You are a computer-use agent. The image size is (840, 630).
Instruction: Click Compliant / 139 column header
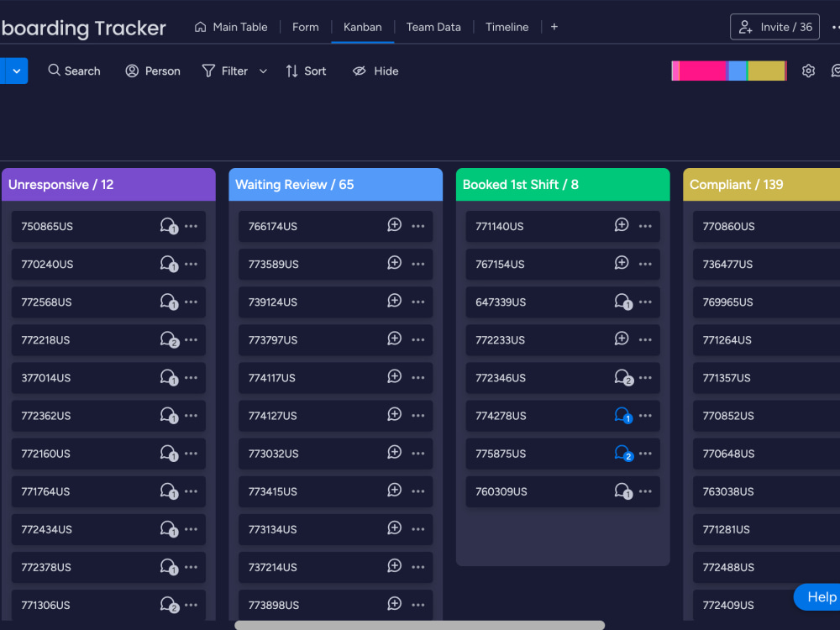click(x=762, y=184)
